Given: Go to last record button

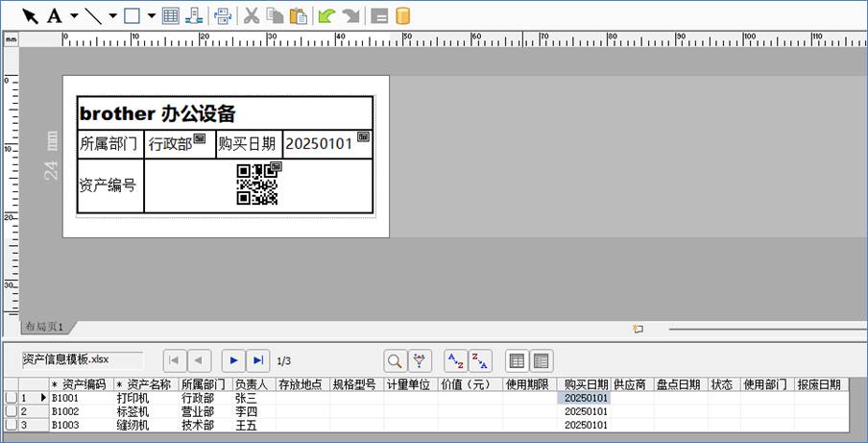Looking at the screenshot, I should click(258, 360).
